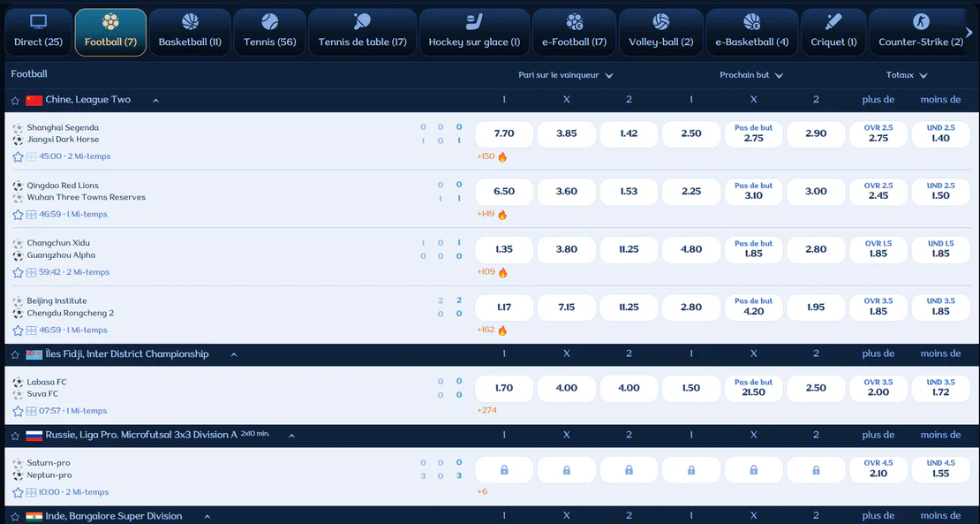Collapse the Russie Liga Pro Microfutsal section
This screenshot has width=980, height=524.
(291, 436)
